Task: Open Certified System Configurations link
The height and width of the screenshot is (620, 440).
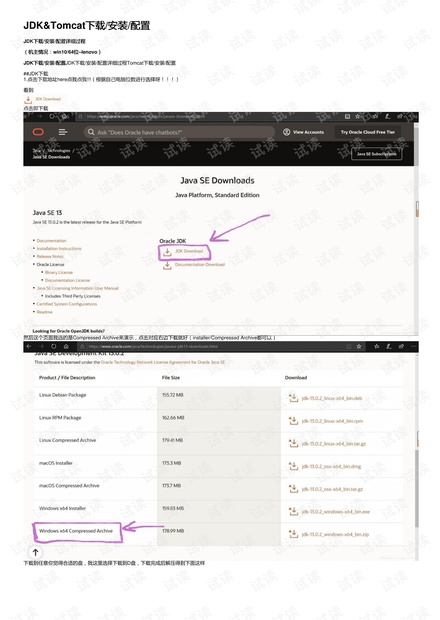Action: pos(67,304)
